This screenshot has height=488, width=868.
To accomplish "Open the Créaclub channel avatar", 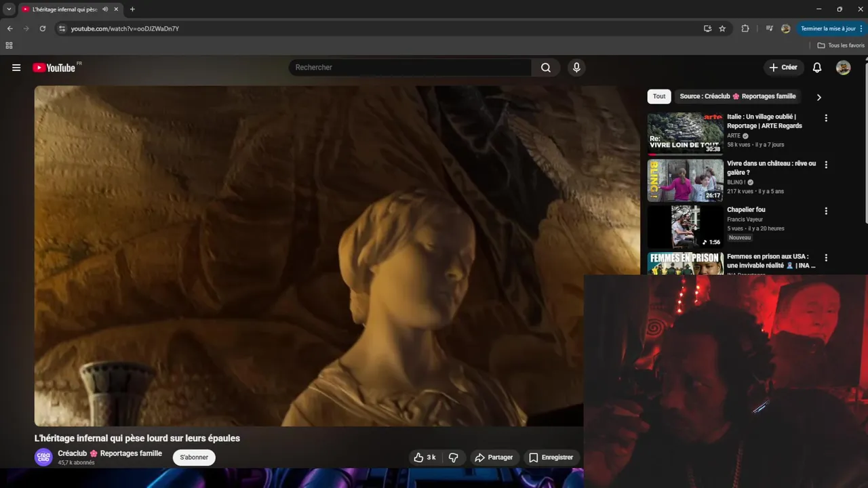I will pyautogui.click(x=43, y=457).
